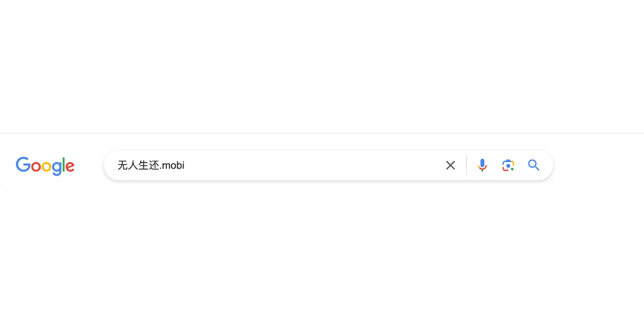Screen dimensions: 644x322
Task: Submit search using the blue magnifier icon
Action: 534,165
